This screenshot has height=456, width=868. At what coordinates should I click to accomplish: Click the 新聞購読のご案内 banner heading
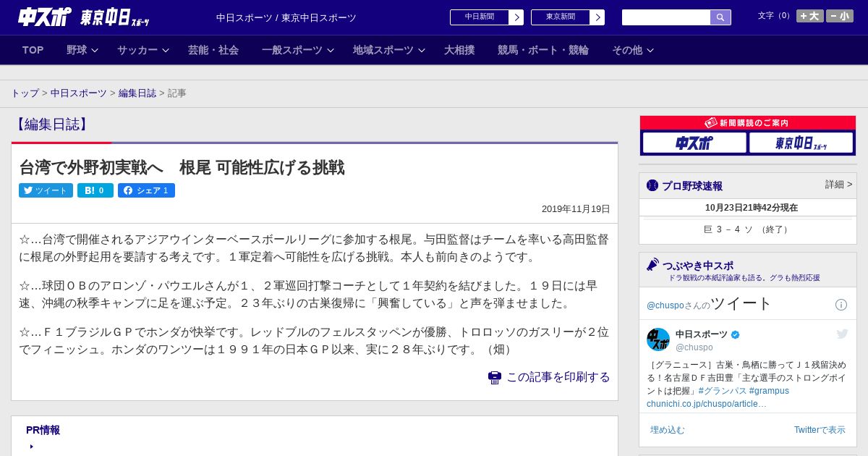click(x=748, y=123)
